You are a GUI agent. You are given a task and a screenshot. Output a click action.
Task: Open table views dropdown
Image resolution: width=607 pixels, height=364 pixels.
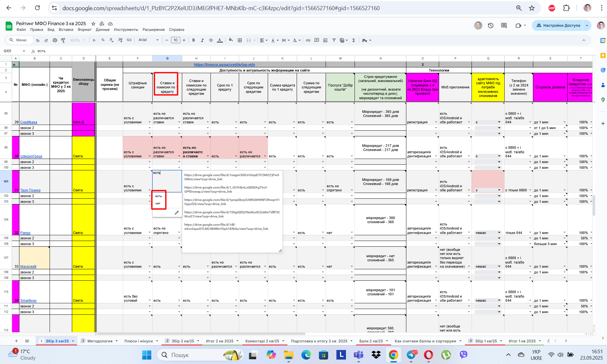(x=344, y=40)
